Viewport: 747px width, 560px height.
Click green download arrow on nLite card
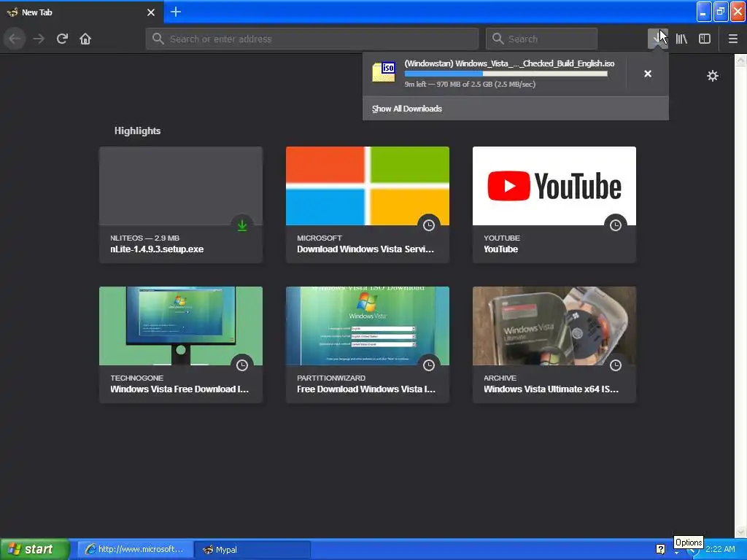click(242, 225)
